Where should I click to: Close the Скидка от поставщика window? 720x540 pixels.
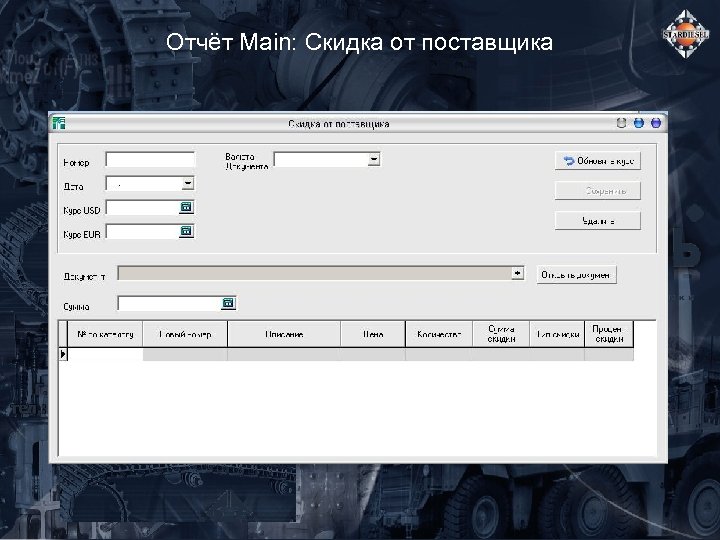[x=656, y=123]
